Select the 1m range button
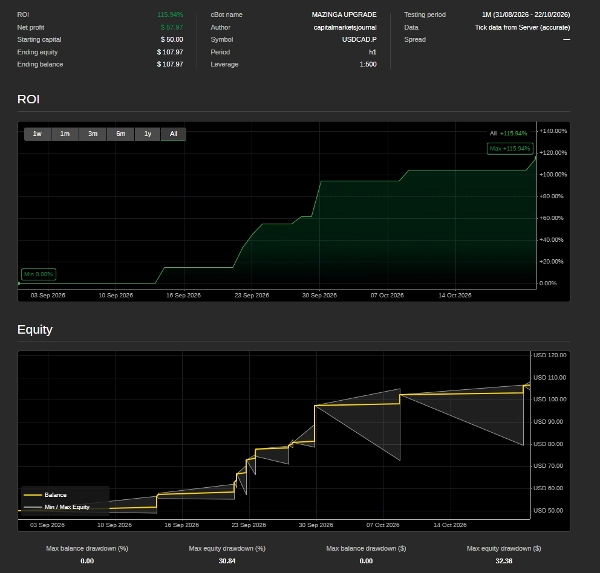This screenshot has height=573, width=600. point(65,134)
